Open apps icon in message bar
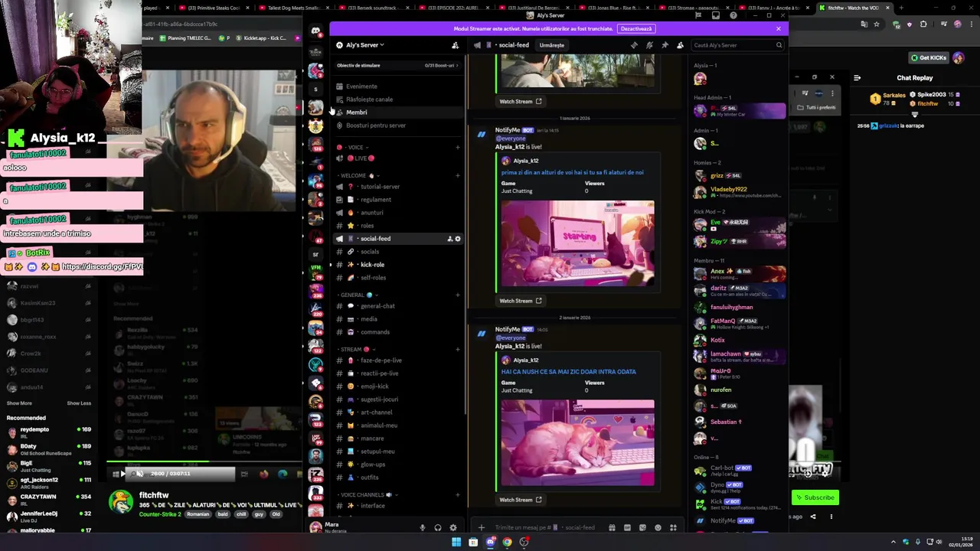 pos(673,527)
